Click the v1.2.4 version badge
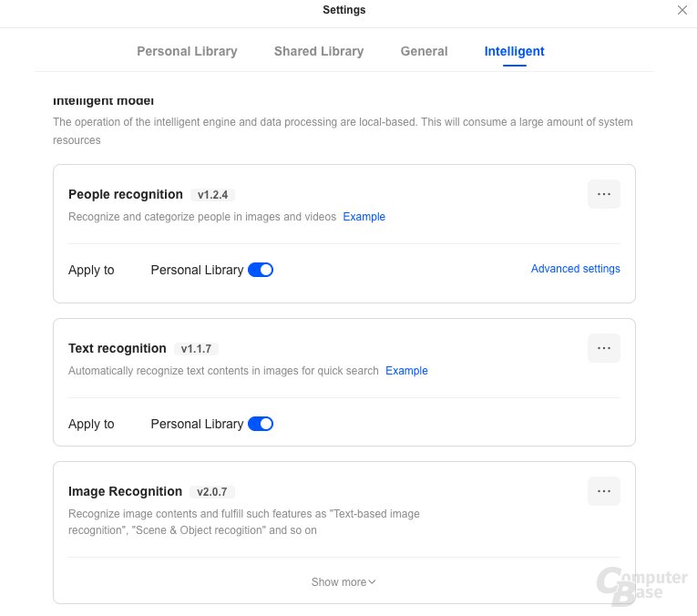This screenshot has width=697, height=616. tap(212, 195)
